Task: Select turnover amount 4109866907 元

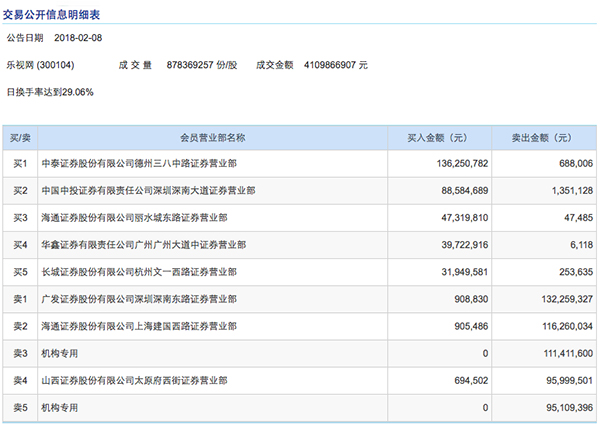Action: [336, 65]
